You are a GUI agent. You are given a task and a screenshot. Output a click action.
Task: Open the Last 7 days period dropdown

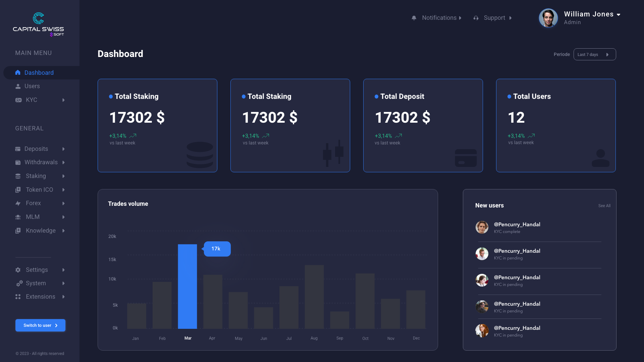(594, 55)
